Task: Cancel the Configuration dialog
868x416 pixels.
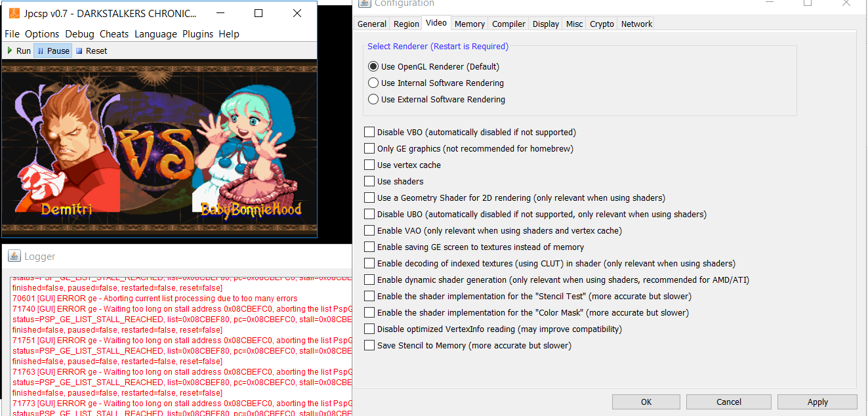Action: tap(728, 402)
